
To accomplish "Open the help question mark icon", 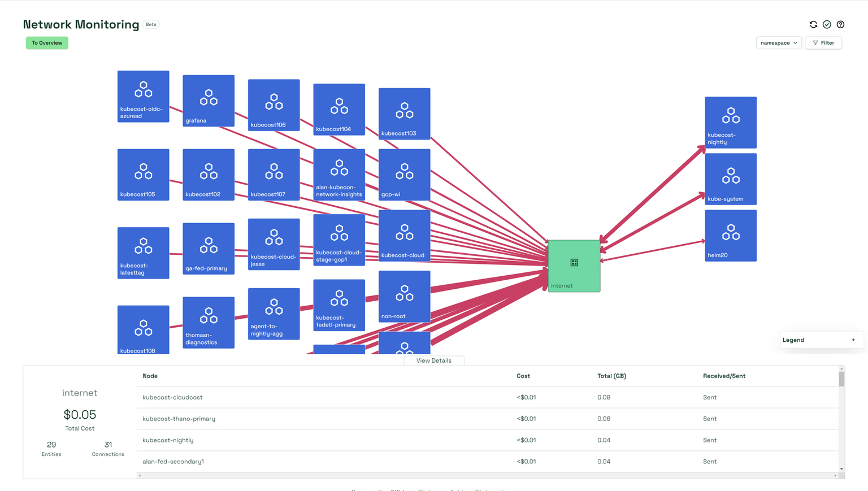I will pos(840,24).
